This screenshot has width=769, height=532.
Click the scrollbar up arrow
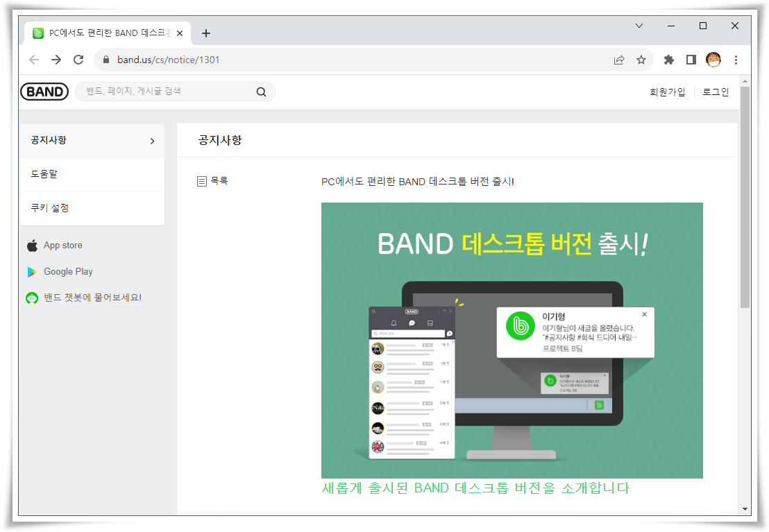[x=745, y=81]
